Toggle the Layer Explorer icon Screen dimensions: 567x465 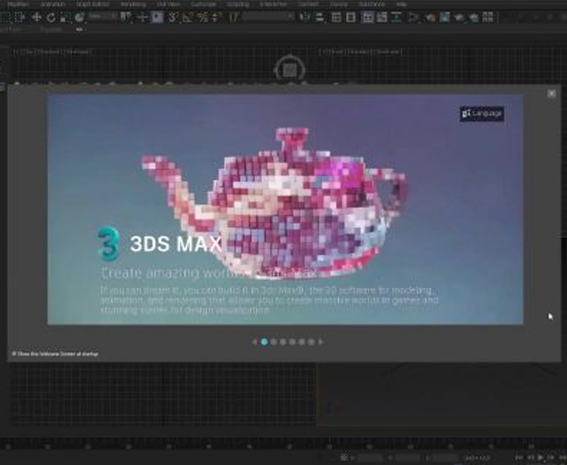click(x=350, y=17)
